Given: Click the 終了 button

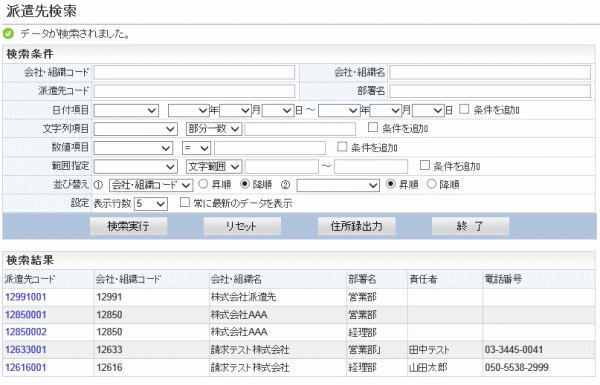Looking at the screenshot, I should coord(470,226).
